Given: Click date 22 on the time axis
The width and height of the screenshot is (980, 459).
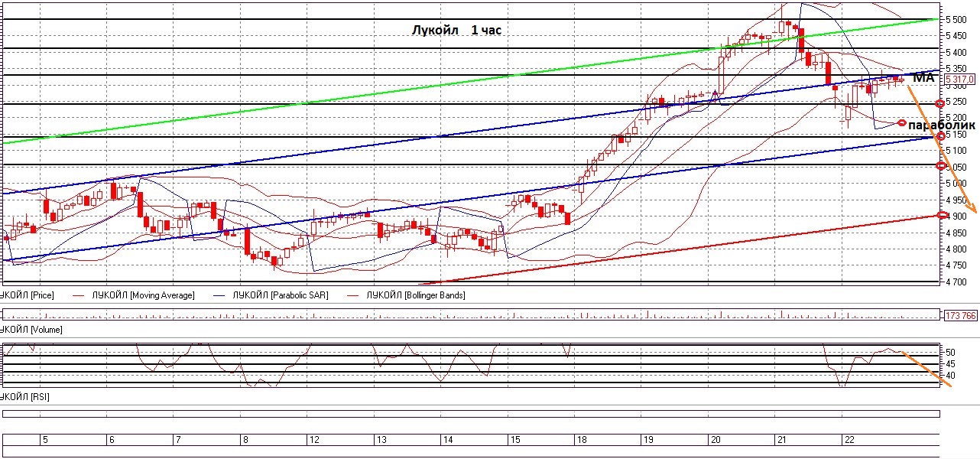Looking at the screenshot, I should pyautogui.click(x=849, y=440).
